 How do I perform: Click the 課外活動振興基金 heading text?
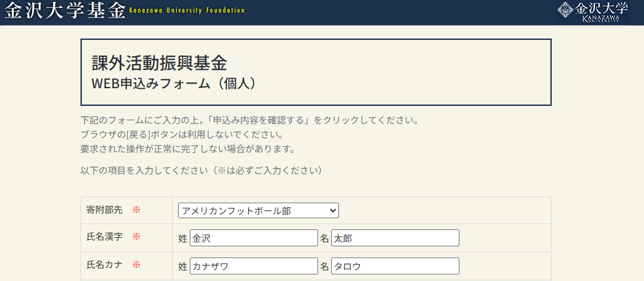(159, 63)
